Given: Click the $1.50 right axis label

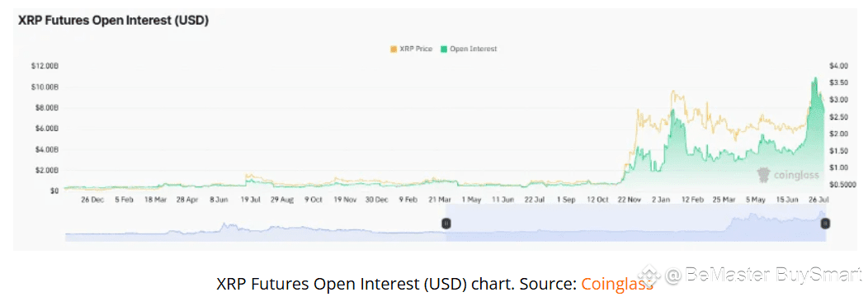Looking at the screenshot, I should (x=838, y=150).
